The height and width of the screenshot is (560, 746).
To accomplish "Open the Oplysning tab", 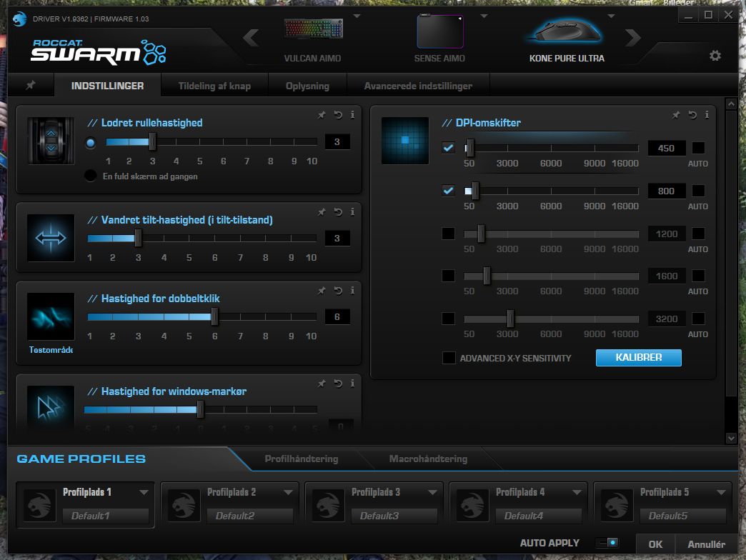I will point(307,86).
